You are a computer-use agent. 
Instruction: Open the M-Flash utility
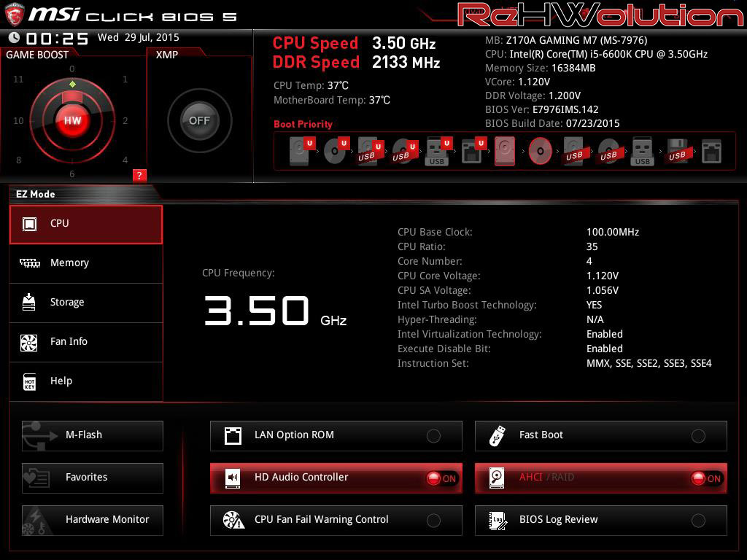(93, 435)
